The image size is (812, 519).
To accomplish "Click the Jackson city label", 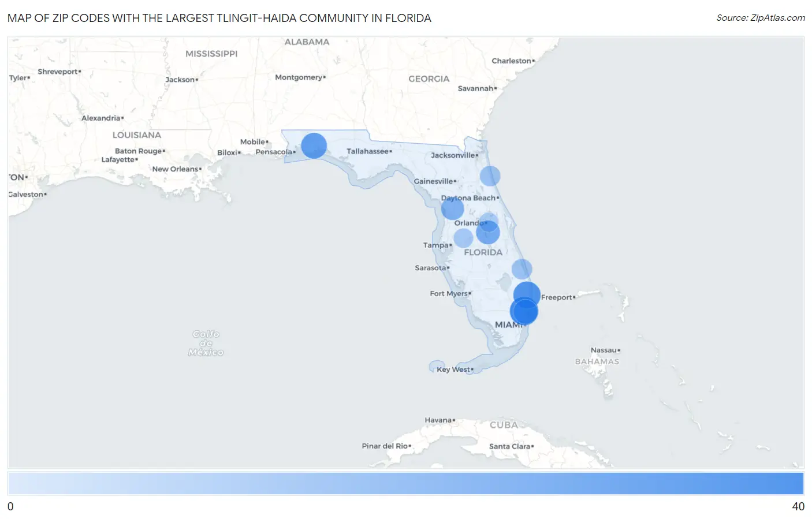I will click(x=180, y=80).
